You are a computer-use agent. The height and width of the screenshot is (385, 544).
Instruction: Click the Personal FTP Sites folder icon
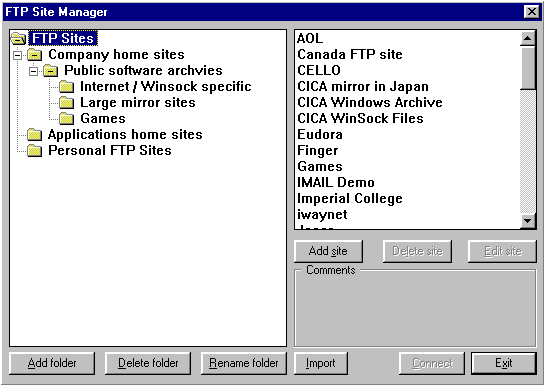pos(35,151)
